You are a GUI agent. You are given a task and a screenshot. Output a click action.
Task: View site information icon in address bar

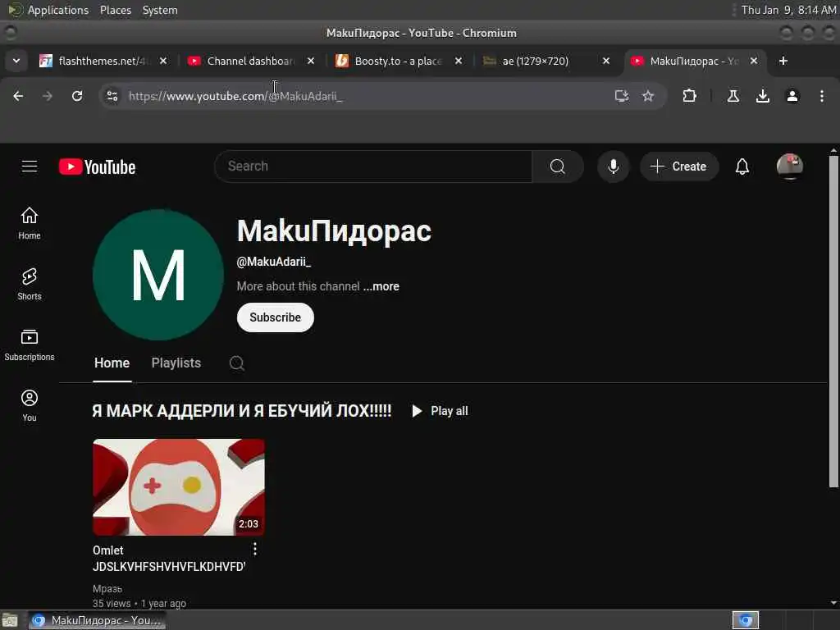112,96
